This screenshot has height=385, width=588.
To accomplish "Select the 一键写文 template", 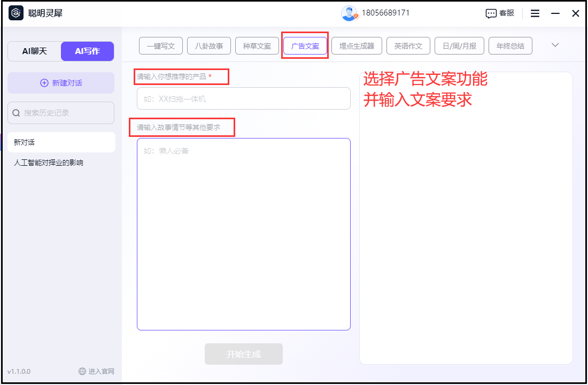I will [x=160, y=45].
